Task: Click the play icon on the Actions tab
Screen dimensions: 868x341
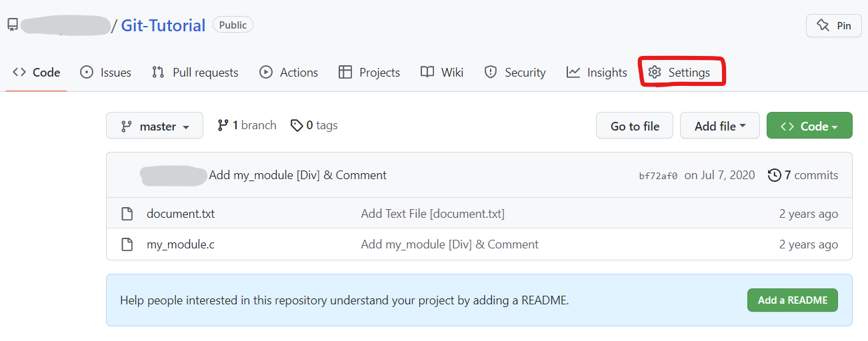Action: (x=266, y=72)
